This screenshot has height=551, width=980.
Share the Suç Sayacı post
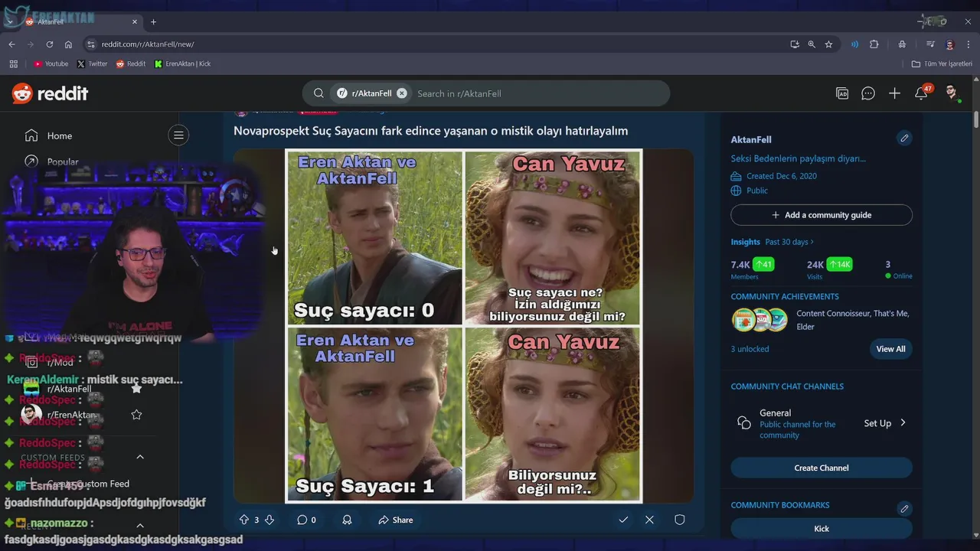pos(395,520)
